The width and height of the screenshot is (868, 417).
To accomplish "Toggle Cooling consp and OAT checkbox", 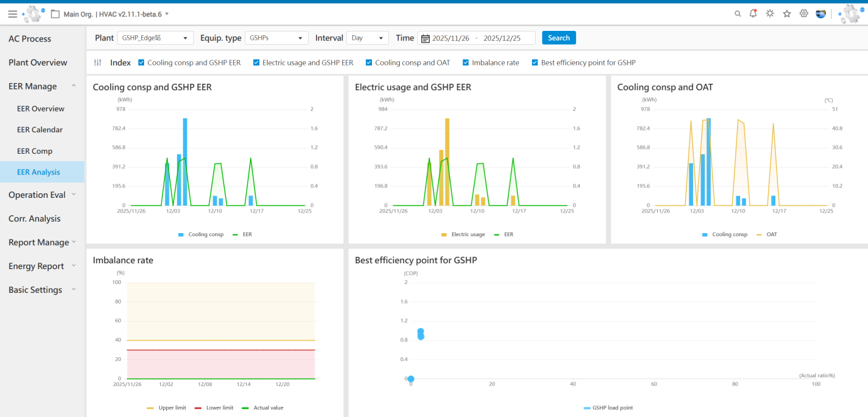I will (369, 62).
